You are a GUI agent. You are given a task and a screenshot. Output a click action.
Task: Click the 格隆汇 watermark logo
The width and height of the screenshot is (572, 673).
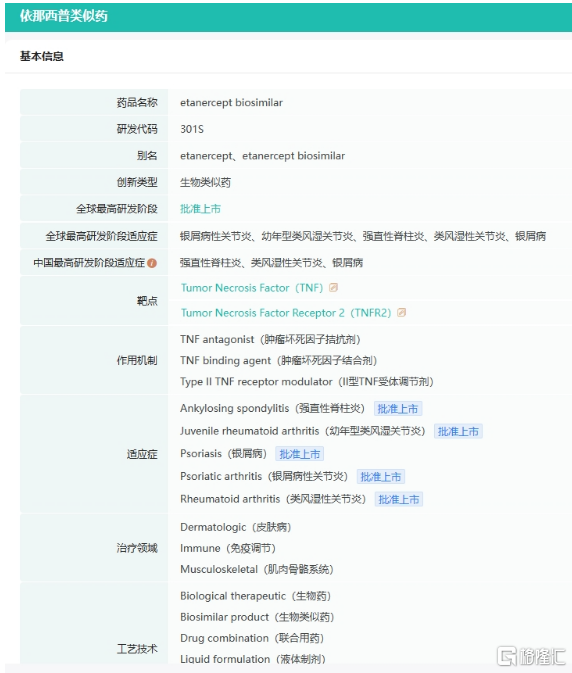click(532, 656)
